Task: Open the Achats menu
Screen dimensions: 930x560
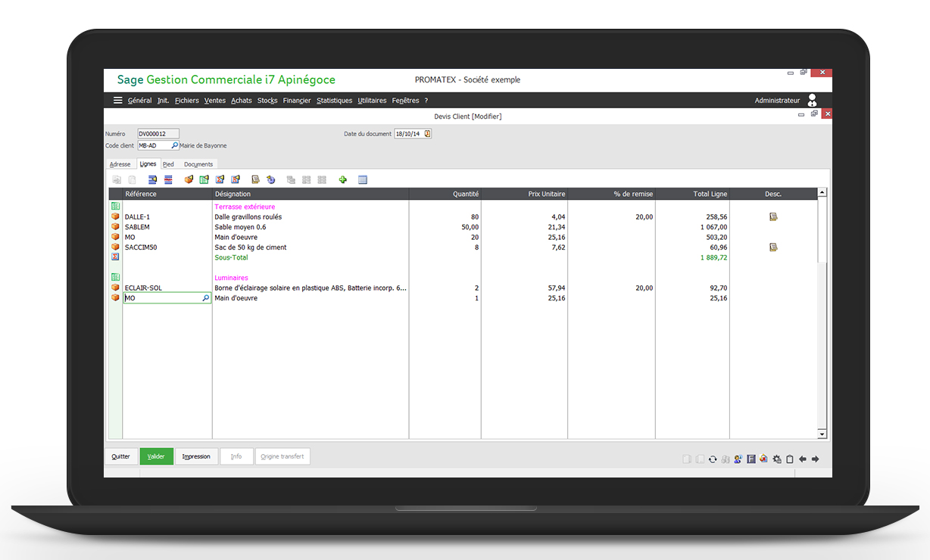Action: pos(242,101)
